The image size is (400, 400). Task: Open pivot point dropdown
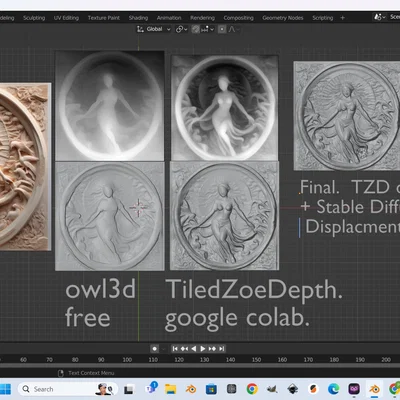tap(181, 29)
